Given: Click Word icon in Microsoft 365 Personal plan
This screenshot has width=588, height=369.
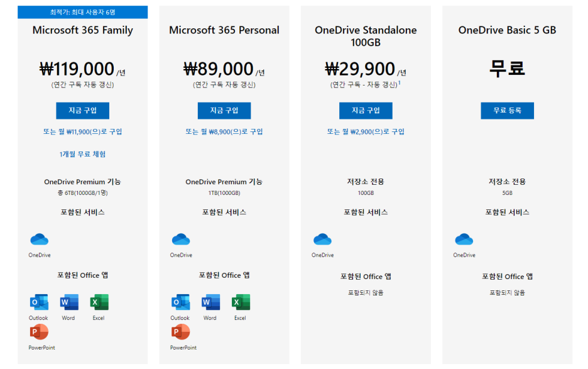Looking at the screenshot, I should 210,302.
